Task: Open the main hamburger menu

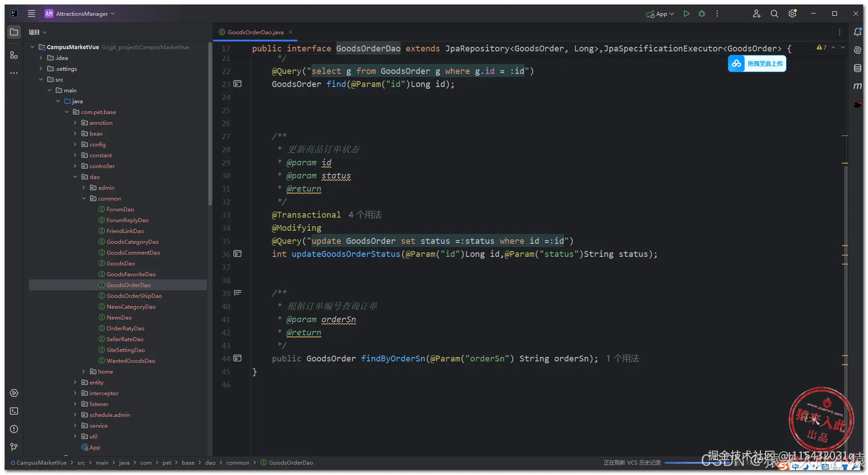Action: pyautogui.click(x=32, y=14)
